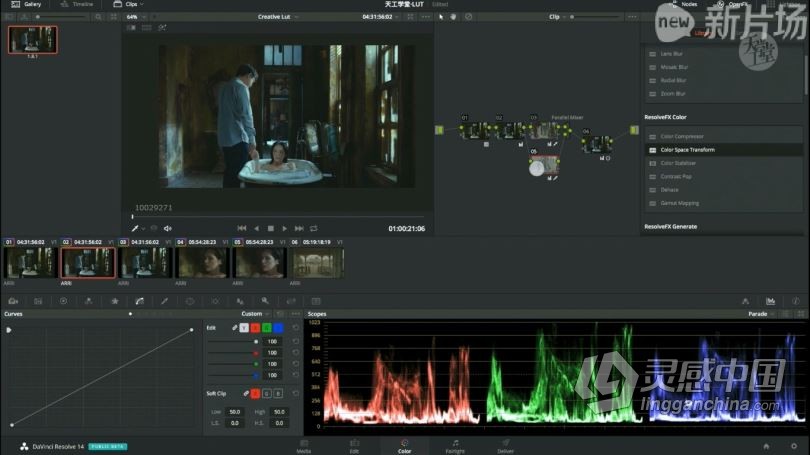Open the Clip node mode dropdown
The height and width of the screenshot is (455, 810).
[557, 17]
